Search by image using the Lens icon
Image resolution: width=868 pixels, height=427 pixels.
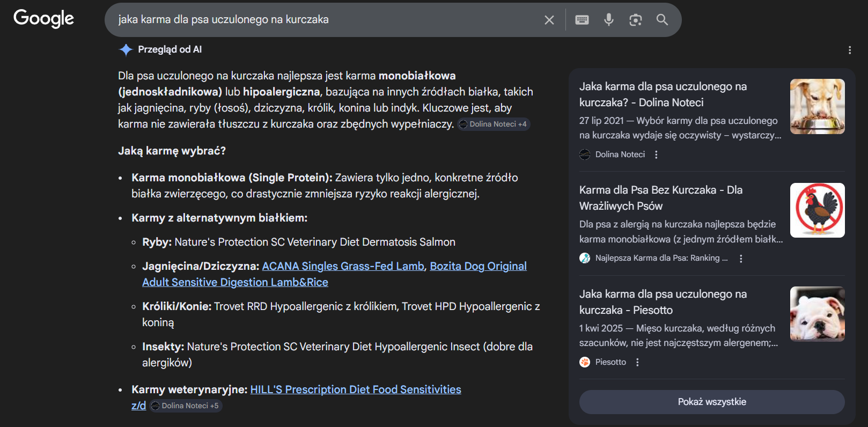pos(636,20)
